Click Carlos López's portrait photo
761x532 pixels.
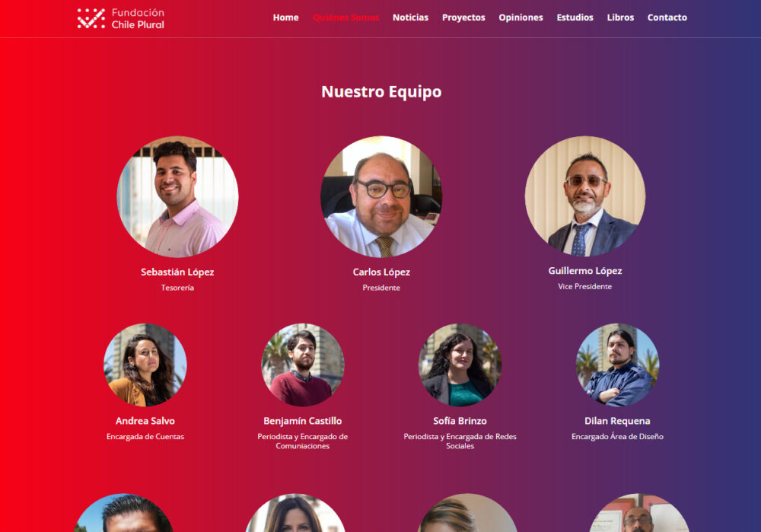[381, 196]
